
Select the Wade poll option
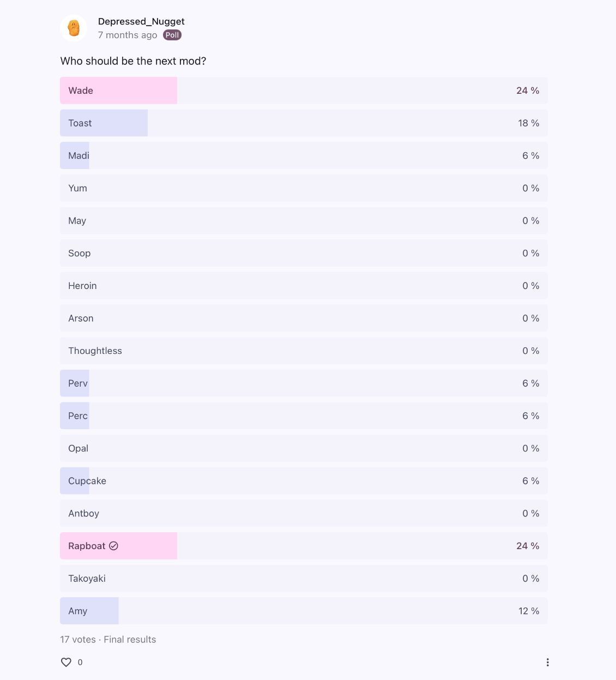pos(304,91)
